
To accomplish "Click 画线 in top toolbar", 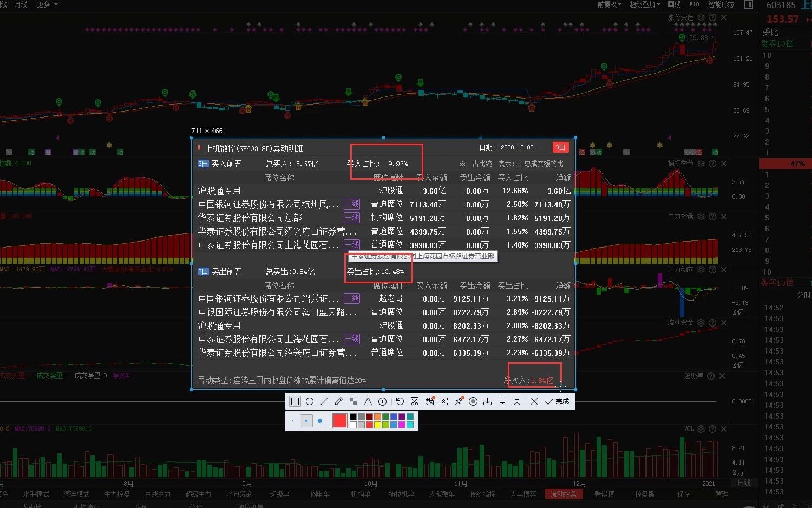I will [x=675, y=4].
